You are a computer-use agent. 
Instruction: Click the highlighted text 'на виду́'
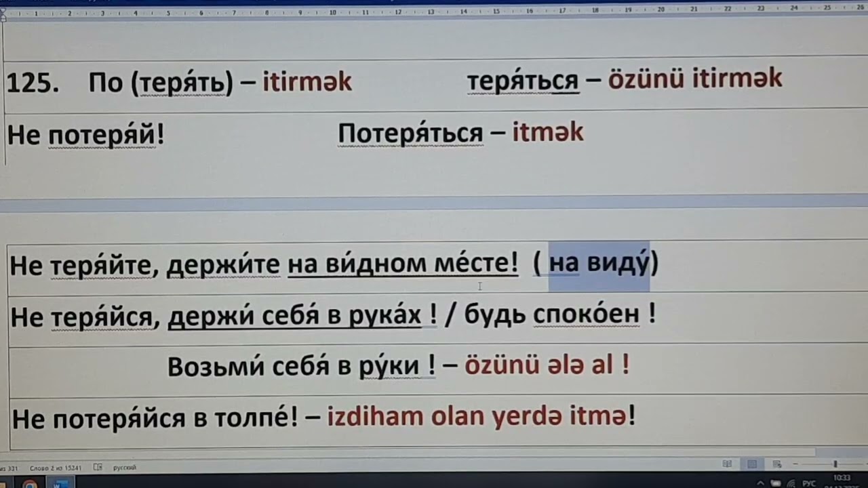click(x=599, y=263)
